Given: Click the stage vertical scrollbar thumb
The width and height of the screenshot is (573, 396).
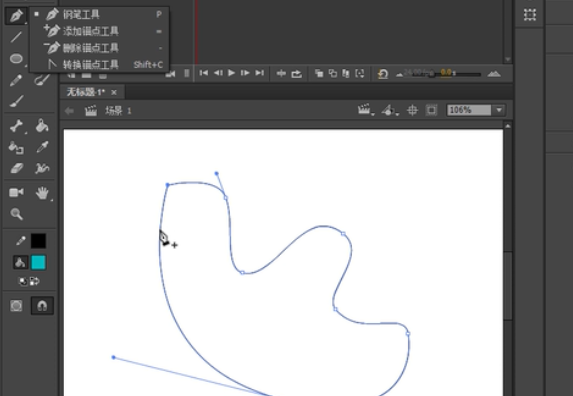Looking at the screenshot, I should [508, 285].
